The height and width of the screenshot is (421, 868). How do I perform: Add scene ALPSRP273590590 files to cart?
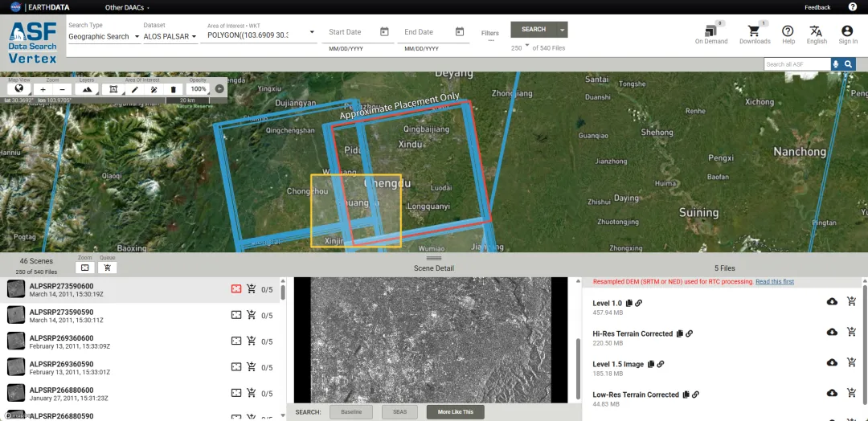[252, 315]
